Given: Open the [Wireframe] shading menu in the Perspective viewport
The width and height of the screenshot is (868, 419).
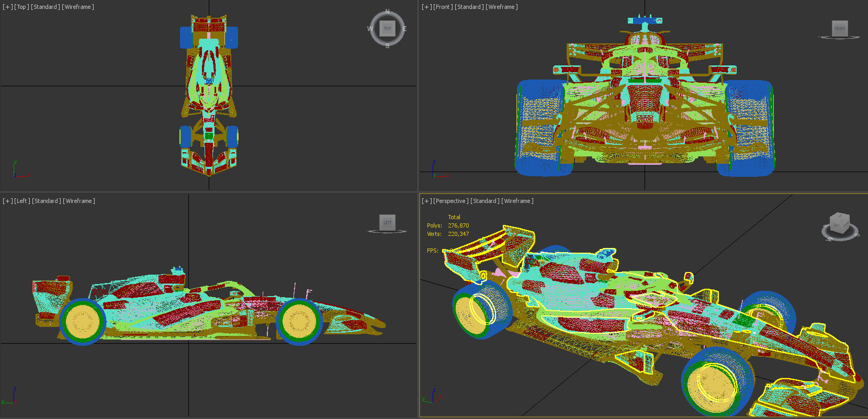Looking at the screenshot, I should tap(517, 201).
